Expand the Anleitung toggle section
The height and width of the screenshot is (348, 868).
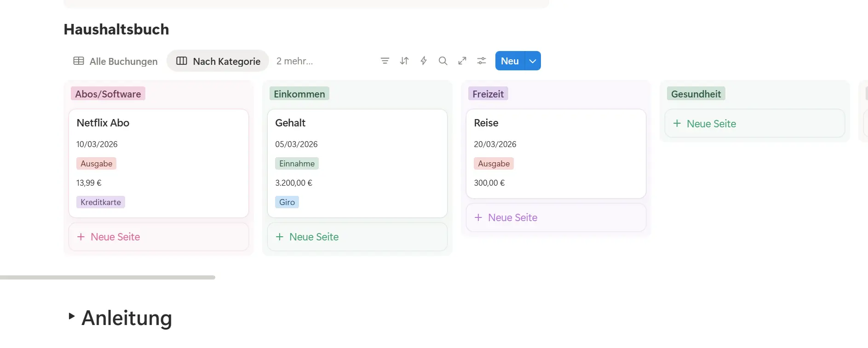[x=71, y=316]
